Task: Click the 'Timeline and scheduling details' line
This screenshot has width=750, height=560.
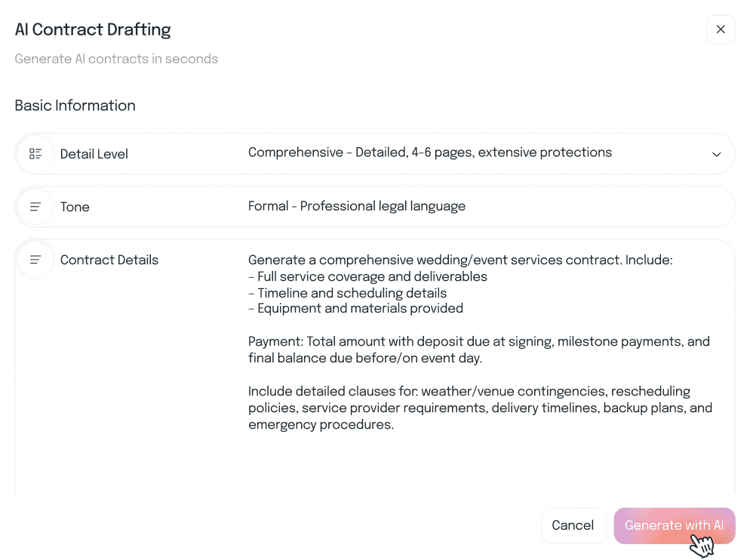Action: pos(352,293)
